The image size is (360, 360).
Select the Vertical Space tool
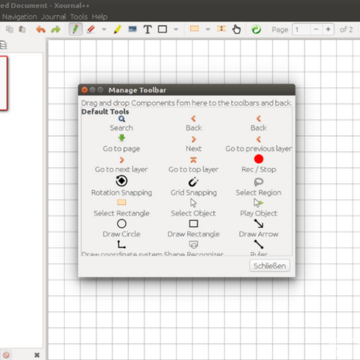coord(221,29)
